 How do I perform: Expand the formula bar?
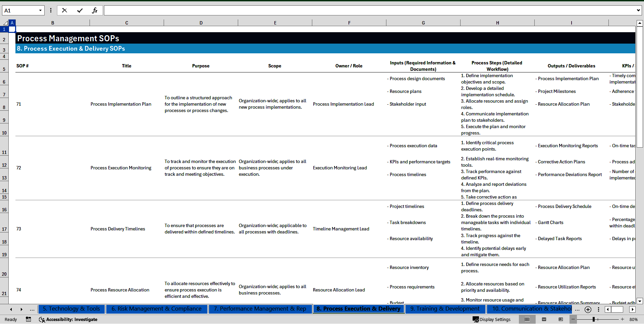[x=638, y=10]
